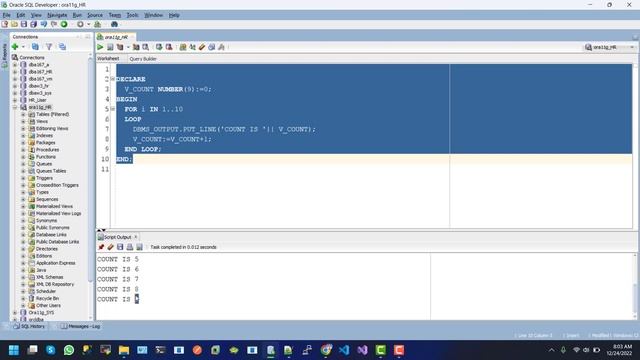Open File Explorer from the taskbar
This screenshot has height=360, width=640.
tap(124, 350)
